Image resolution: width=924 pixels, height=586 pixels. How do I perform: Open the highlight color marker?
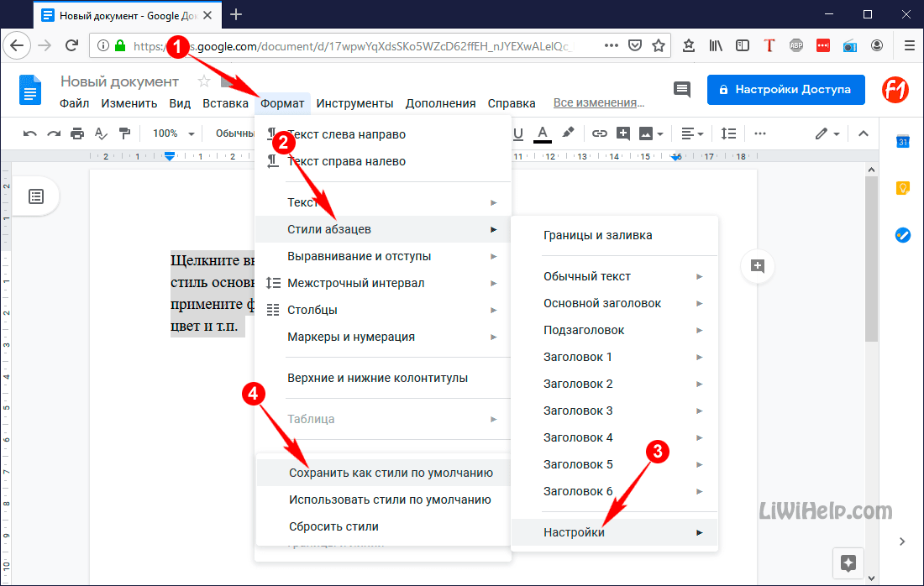(568, 133)
